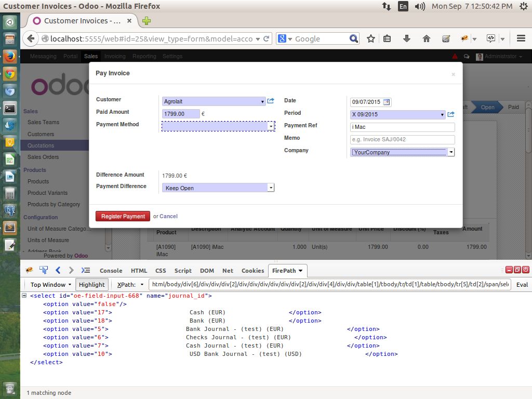Open the Odoo link in Powered by Odoo
The height and width of the screenshot is (399, 532).
(x=81, y=256)
